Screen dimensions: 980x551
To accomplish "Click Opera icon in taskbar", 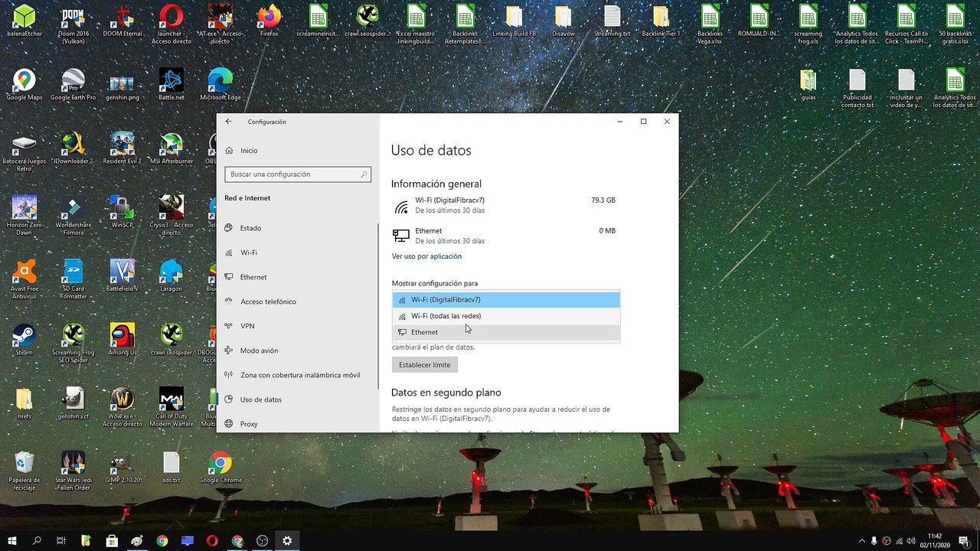I will 212,541.
